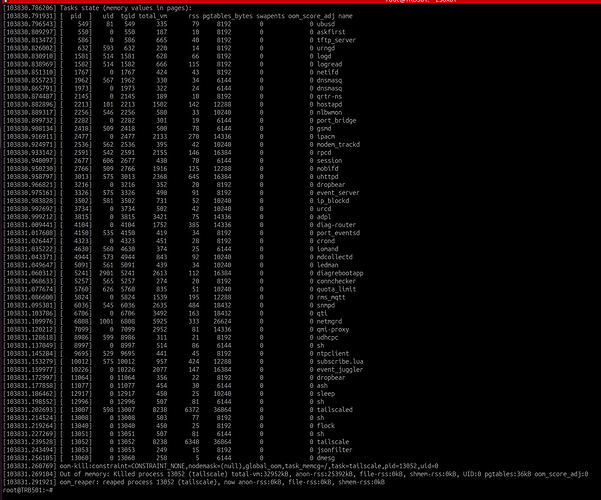The height and width of the screenshot is (500, 601).
Task: Select the 'pgtables_bytes' column header
Action: (228, 16)
